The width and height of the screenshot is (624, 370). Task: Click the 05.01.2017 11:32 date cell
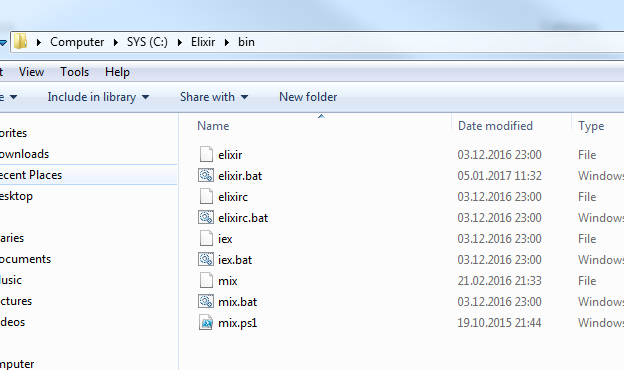[x=499, y=176]
